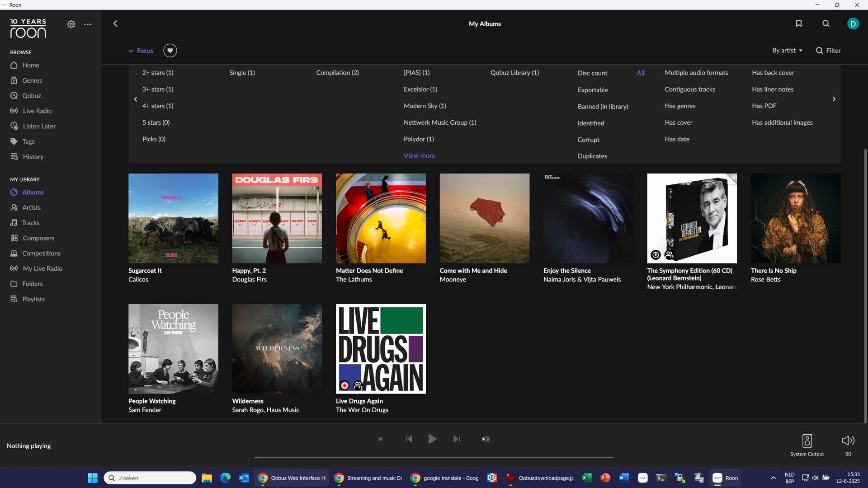868x488 pixels.
Task: Click the taskbar Zoeken search box
Action: pyautogui.click(x=150, y=478)
